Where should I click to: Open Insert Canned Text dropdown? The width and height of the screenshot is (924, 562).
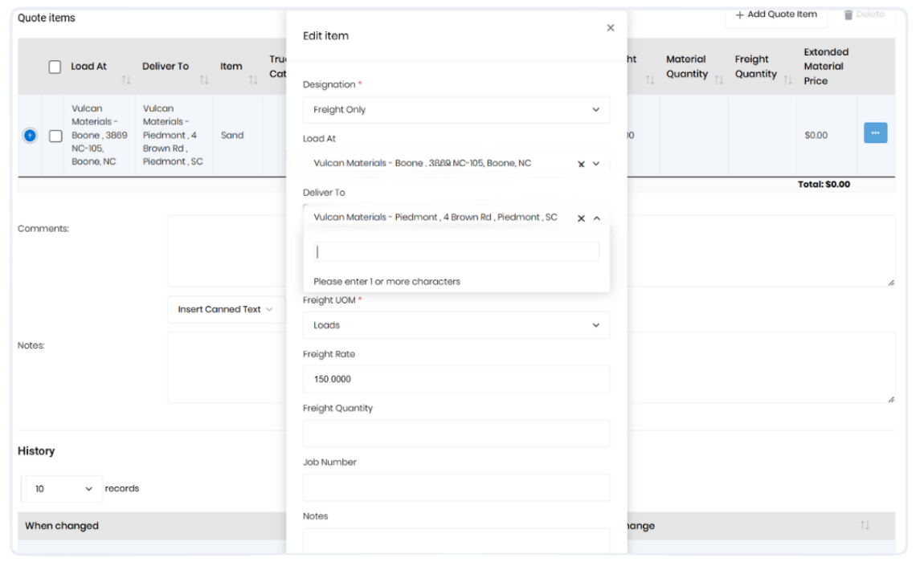[225, 309]
